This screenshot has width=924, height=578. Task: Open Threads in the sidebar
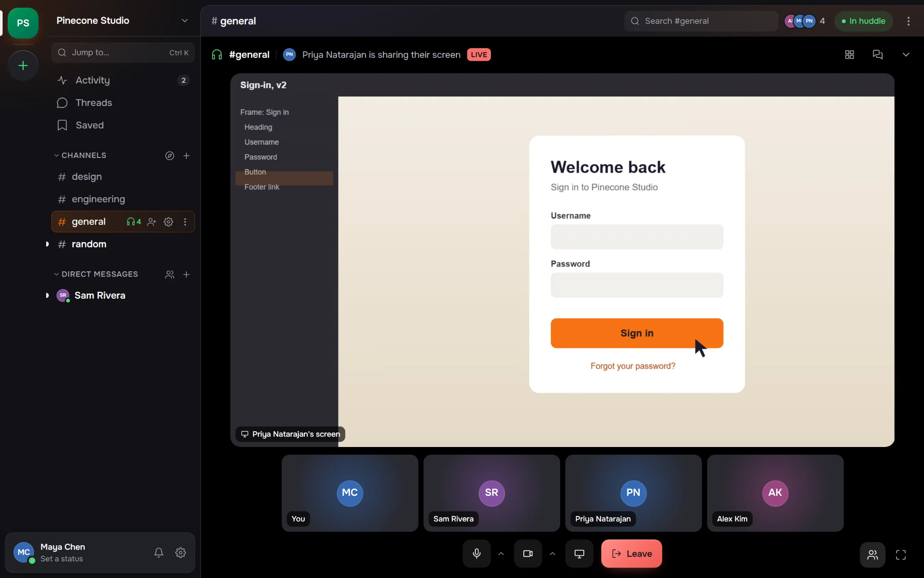(x=123, y=103)
